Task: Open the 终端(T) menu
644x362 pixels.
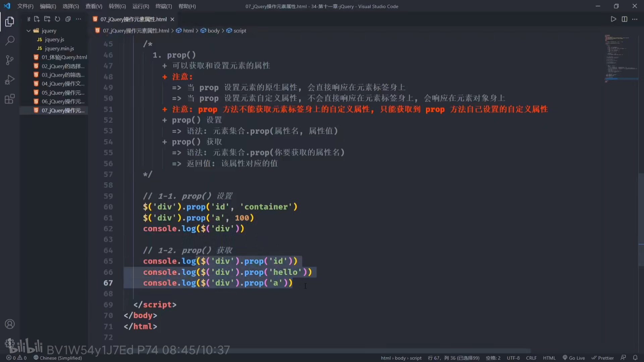Action: coord(164,6)
